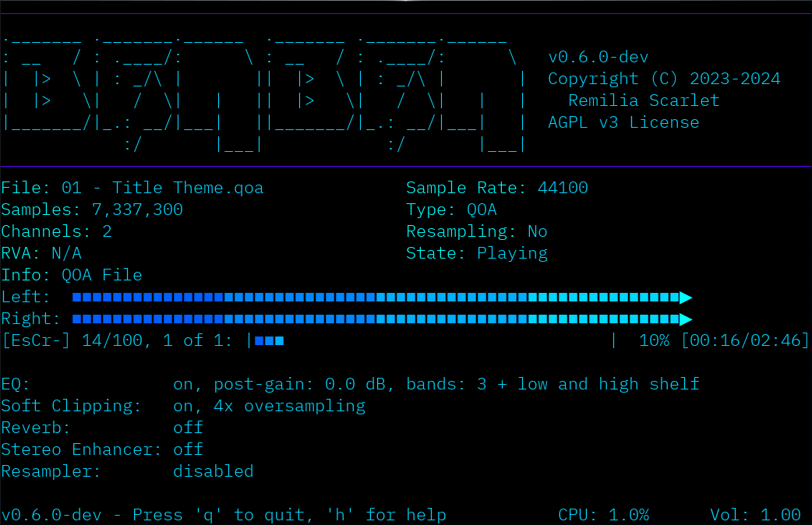Click the State: Playing status

click(476, 253)
